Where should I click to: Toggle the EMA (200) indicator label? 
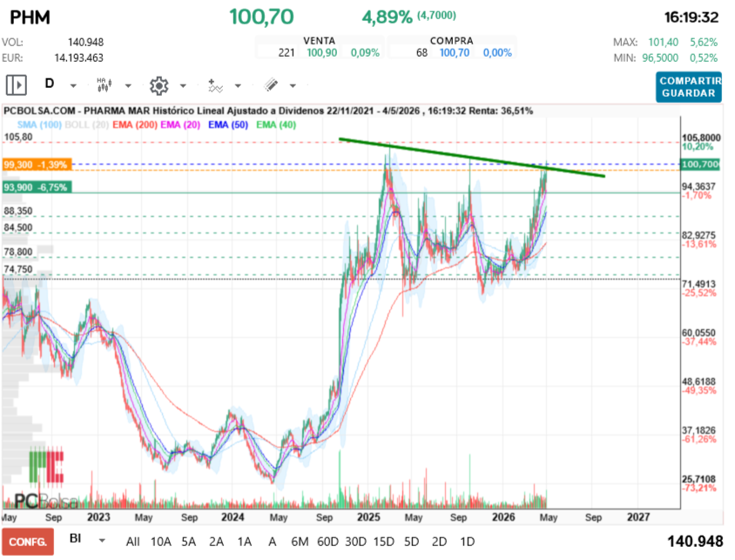pyautogui.click(x=135, y=125)
